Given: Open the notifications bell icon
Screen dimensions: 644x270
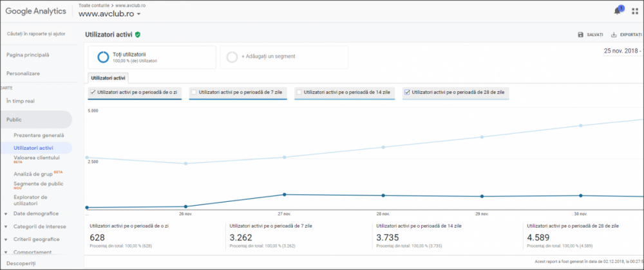Looking at the screenshot, I should tap(617, 11).
